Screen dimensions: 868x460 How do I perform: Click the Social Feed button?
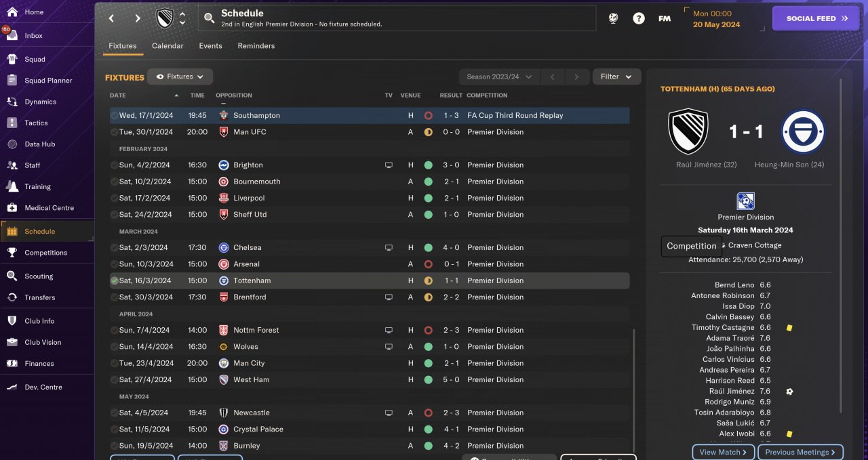816,18
